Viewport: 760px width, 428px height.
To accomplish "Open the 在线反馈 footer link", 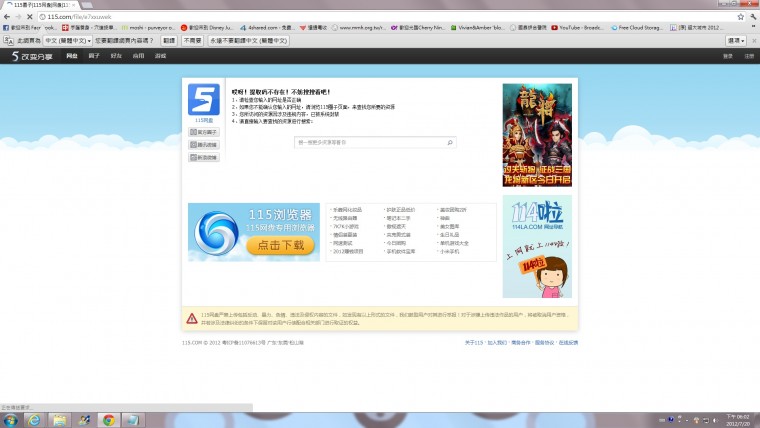I will tap(568, 343).
